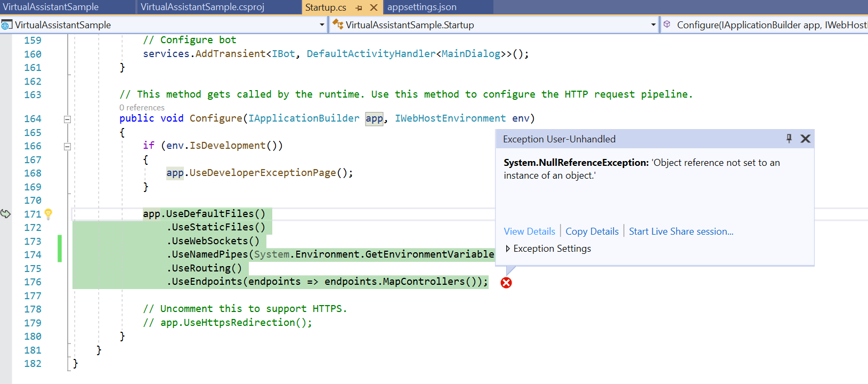Click the current statement arrow in margin
868x384 pixels.
(x=5, y=214)
